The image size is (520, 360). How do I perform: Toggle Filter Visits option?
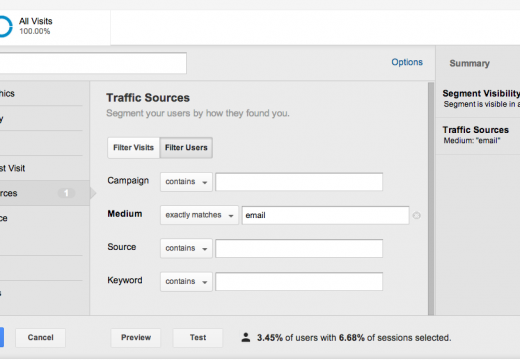[x=133, y=148]
